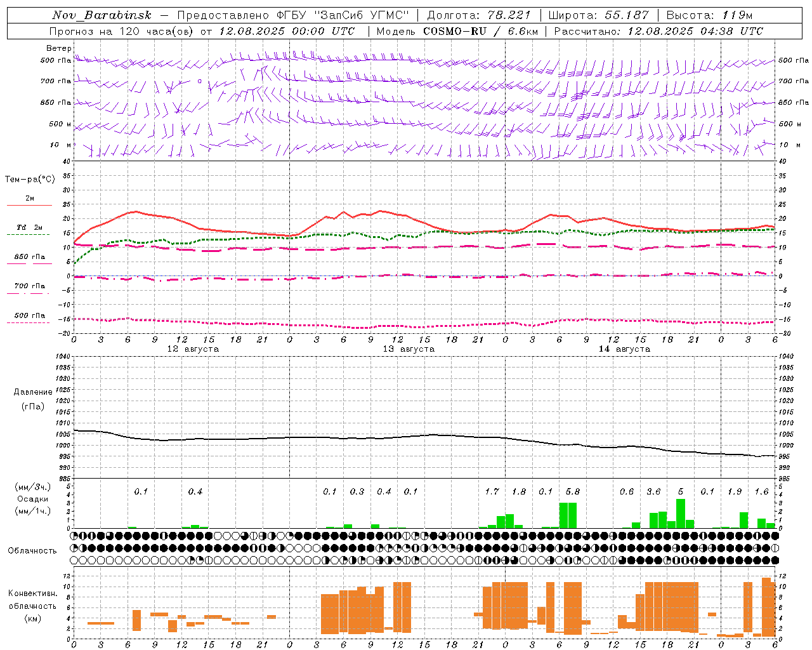Click the '13 августа' date label

409,349
